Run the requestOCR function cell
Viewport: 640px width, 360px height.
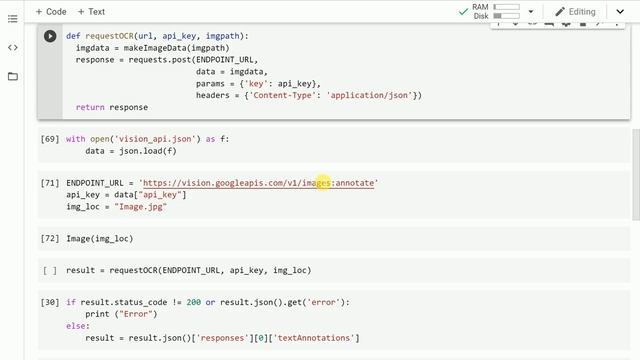[x=50, y=36]
